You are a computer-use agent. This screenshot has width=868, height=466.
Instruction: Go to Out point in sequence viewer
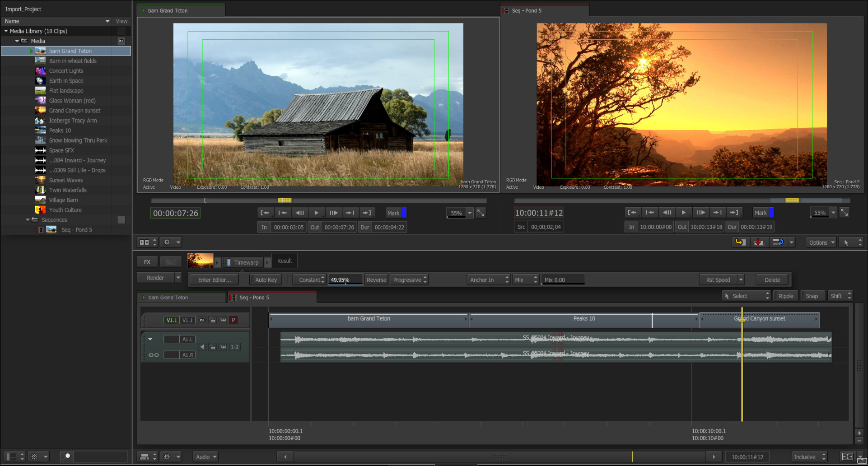[734, 213]
